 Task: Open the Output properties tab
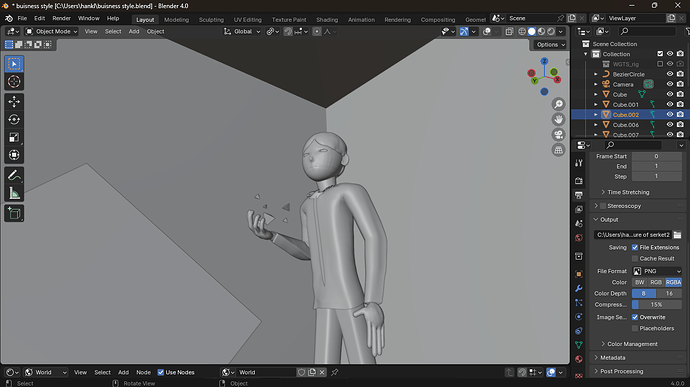coord(579,195)
